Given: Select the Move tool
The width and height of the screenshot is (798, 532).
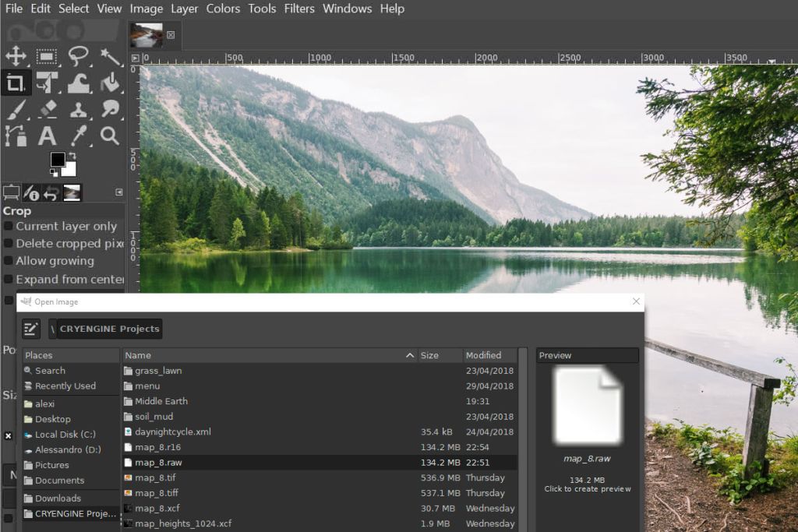Looking at the screenshot, I should click(x=16, y=56).
